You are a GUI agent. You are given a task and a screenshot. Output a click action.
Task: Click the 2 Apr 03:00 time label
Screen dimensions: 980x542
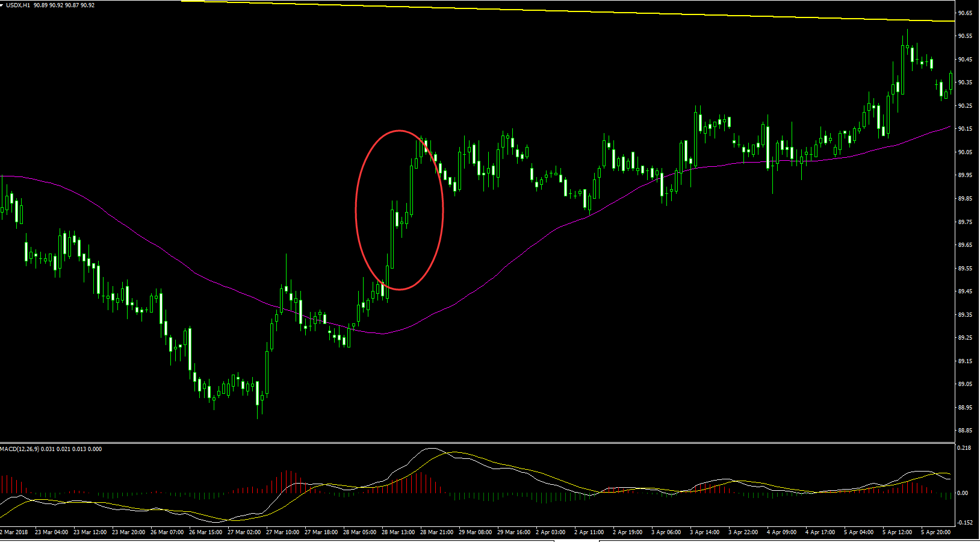(x=550, y=532)
